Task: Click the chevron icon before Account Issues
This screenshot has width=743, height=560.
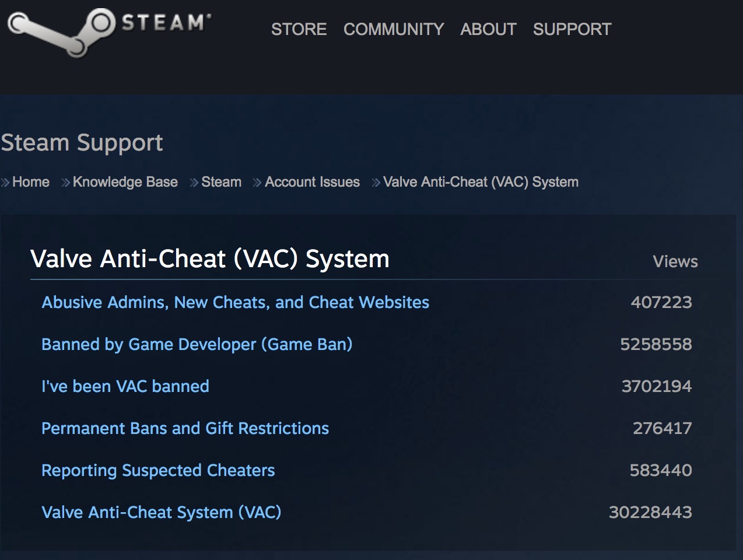Action: point(258,183)
